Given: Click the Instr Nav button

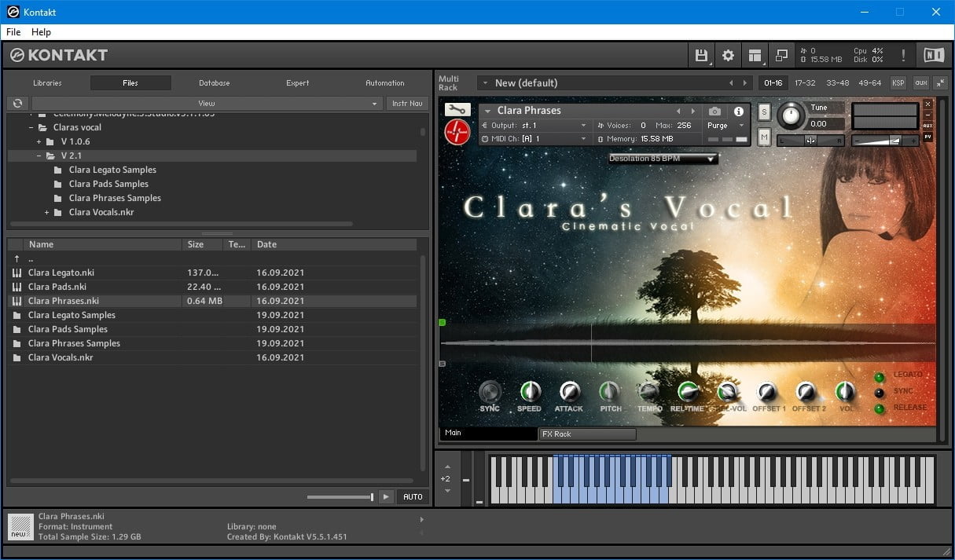Looking at the screenshot, I should 406,104.
